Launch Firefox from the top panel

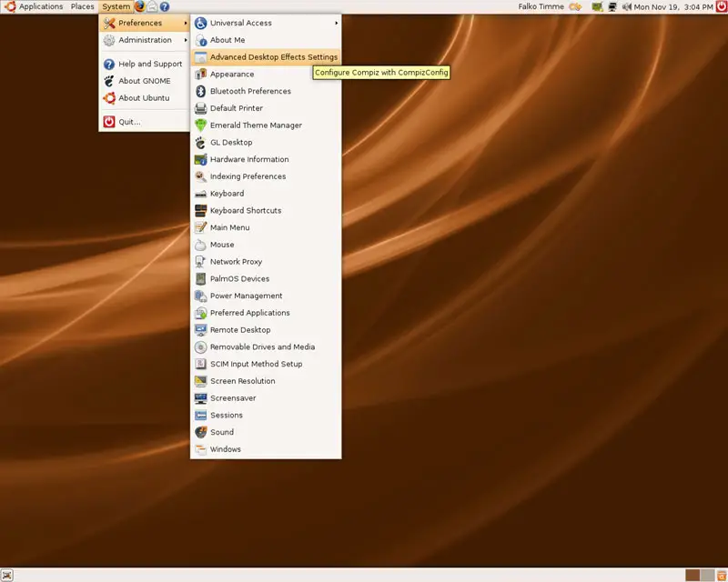140,6
